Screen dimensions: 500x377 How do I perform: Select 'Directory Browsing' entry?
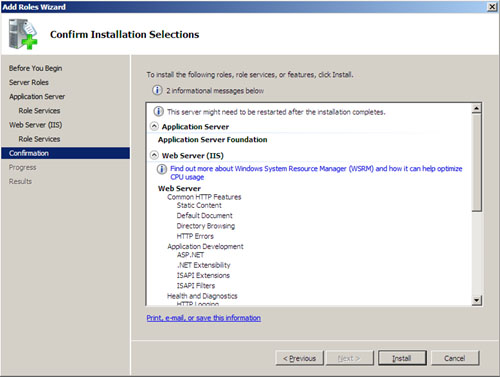(206, 226)
